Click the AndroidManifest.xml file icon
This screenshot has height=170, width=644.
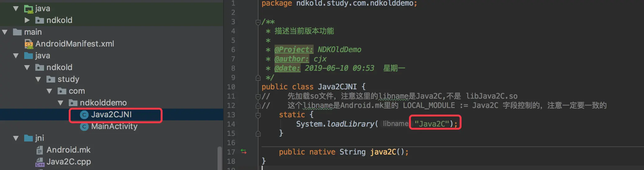29,44
